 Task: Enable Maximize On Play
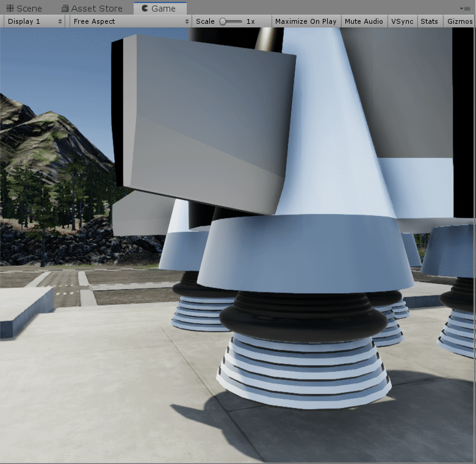point(306,21)
